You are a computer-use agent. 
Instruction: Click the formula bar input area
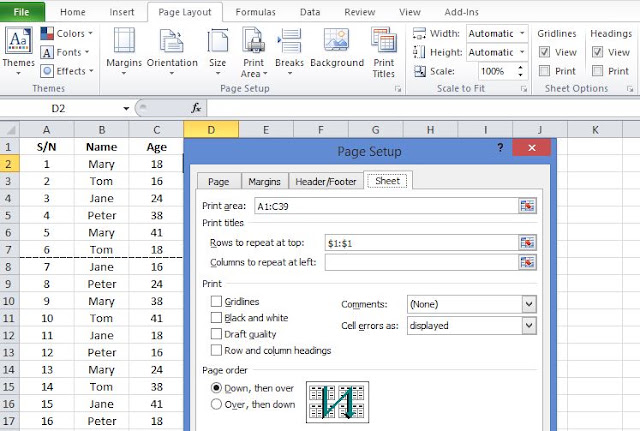tap(423, 108)
